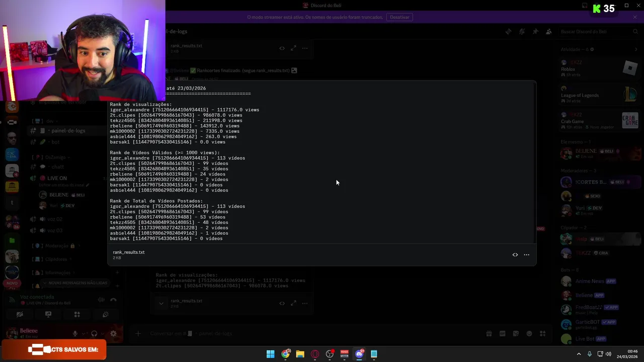The width and height of the screenshot is (644, 362).
Task: Toggle noise suppression waveform icon
Action: pyautogui.click(x=101, y=300)
